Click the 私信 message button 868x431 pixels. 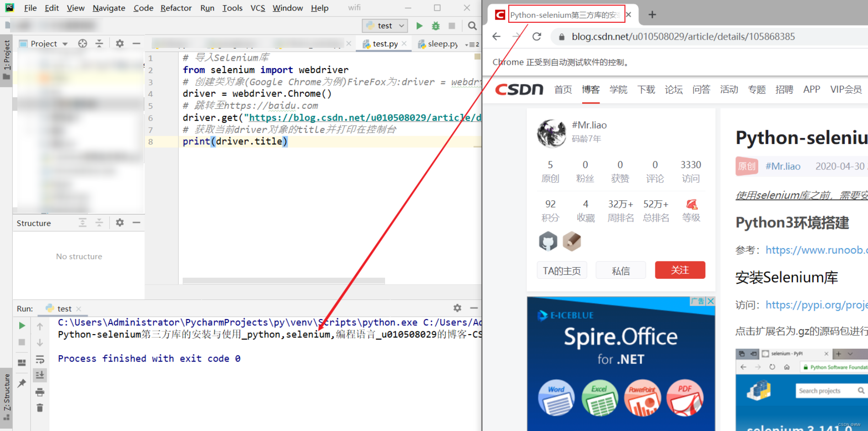coord(621,271)
